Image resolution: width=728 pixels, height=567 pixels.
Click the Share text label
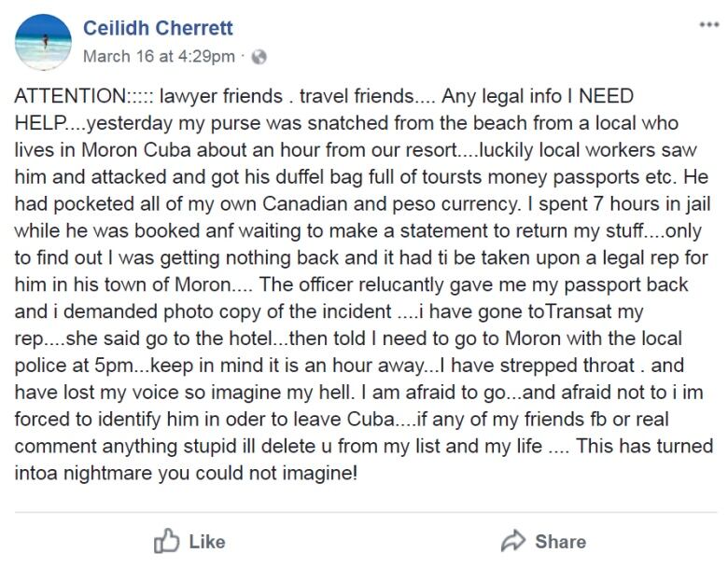tap(560, 542)
